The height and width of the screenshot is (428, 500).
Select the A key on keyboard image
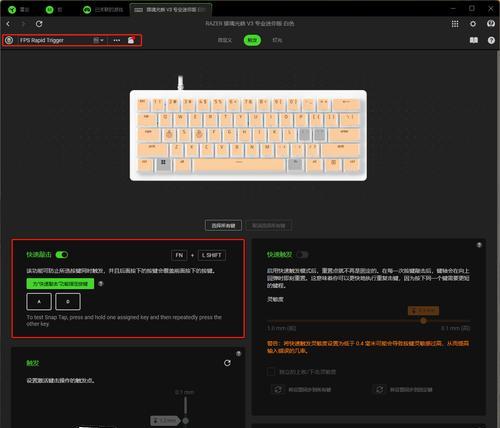point(169,134)
